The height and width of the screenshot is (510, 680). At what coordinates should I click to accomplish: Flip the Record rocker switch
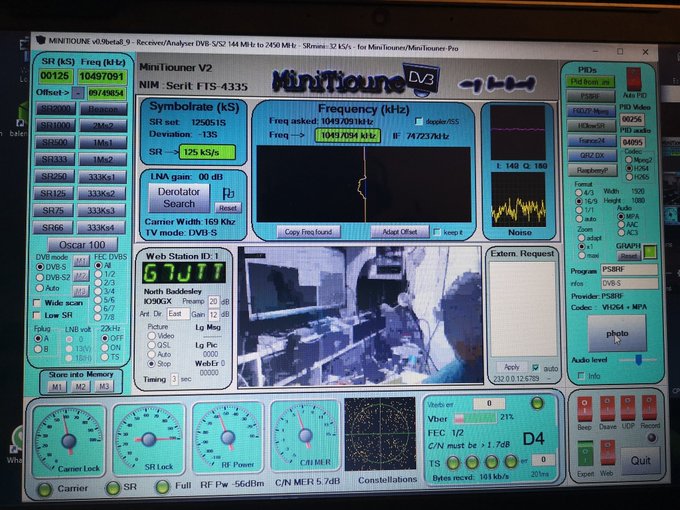[x=649, y=408]
